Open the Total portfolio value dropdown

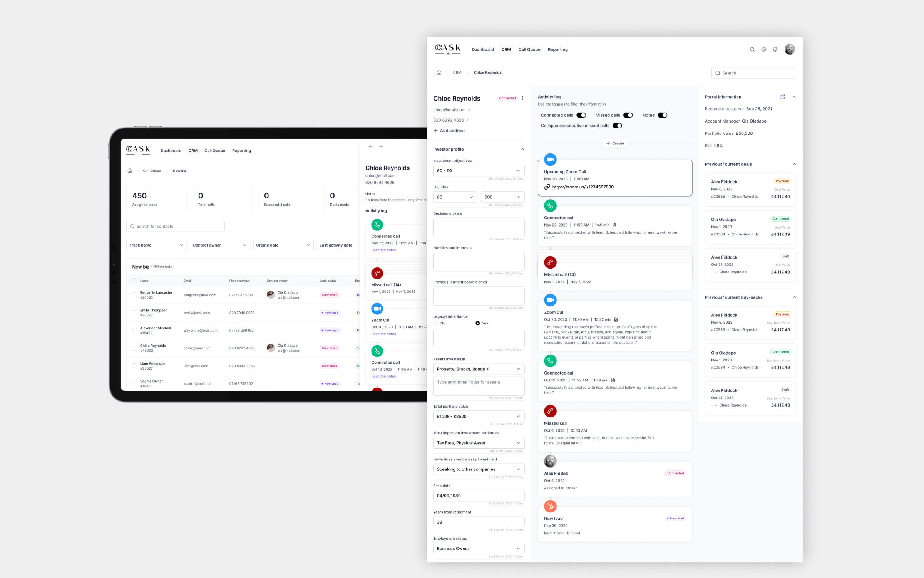coord(479,416)
